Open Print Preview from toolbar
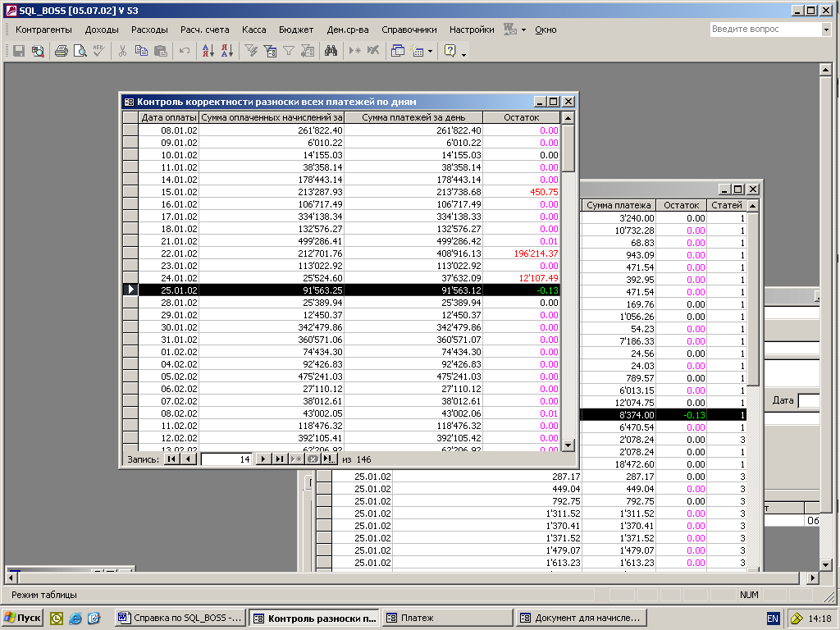Viewport: 840px width, 630px height. pos(80,51)
